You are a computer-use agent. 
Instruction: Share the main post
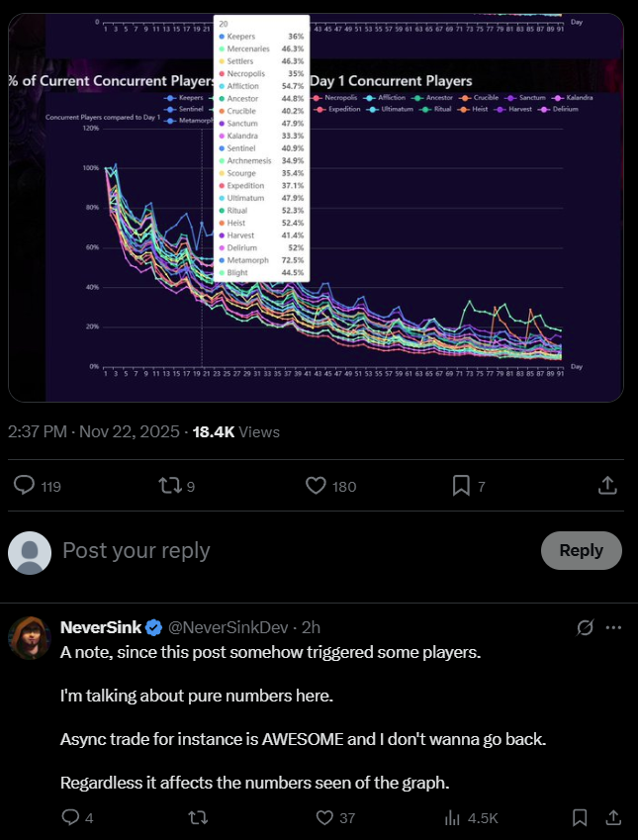pyautogui.click(x=608, y=486)
